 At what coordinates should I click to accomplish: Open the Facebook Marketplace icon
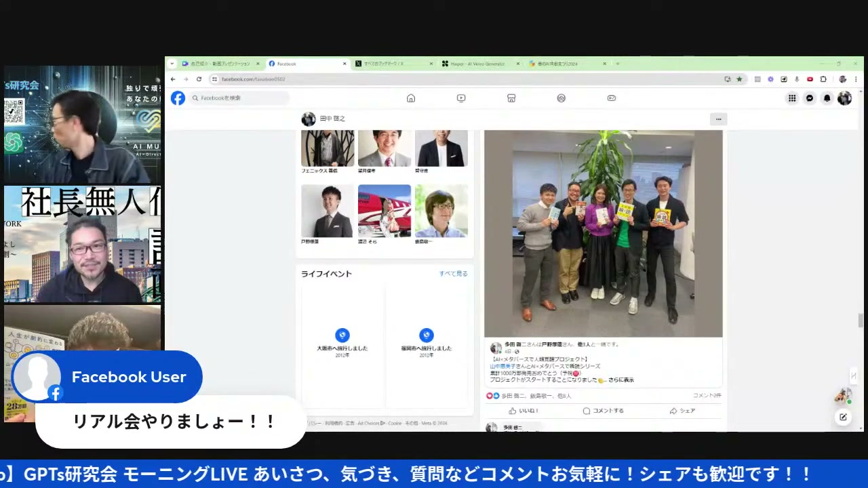[x=511, y=98]
